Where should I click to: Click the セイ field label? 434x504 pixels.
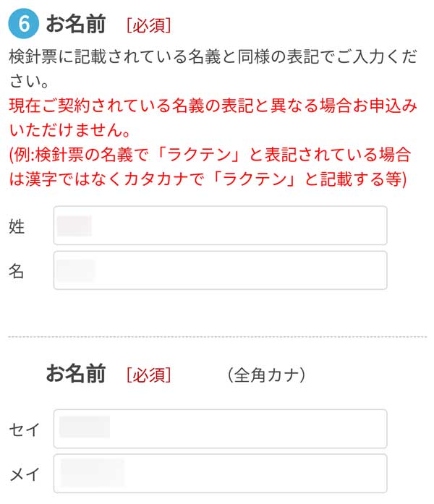24,430
